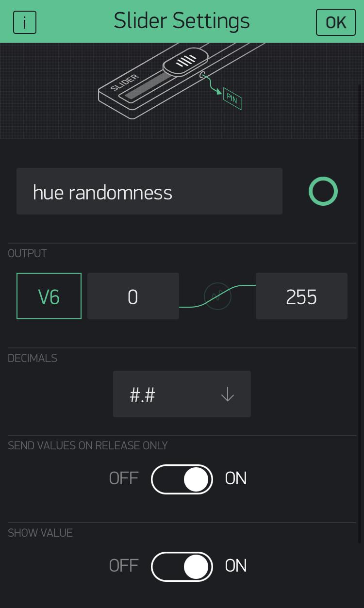Edit the hue randomness name field
The height and width of the screenshot is (608, 364).
click(x=149, y=192)
